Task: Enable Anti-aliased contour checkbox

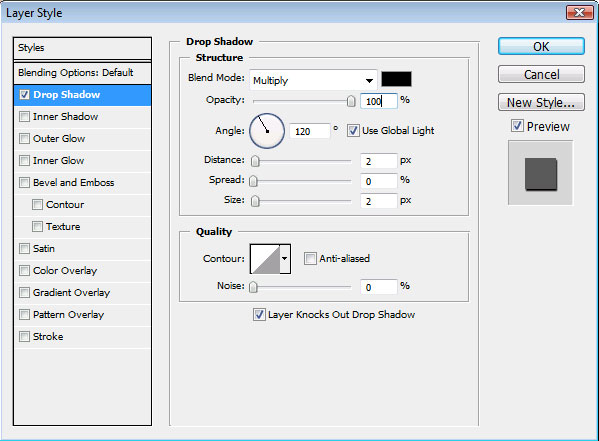Action: point(310,259)
